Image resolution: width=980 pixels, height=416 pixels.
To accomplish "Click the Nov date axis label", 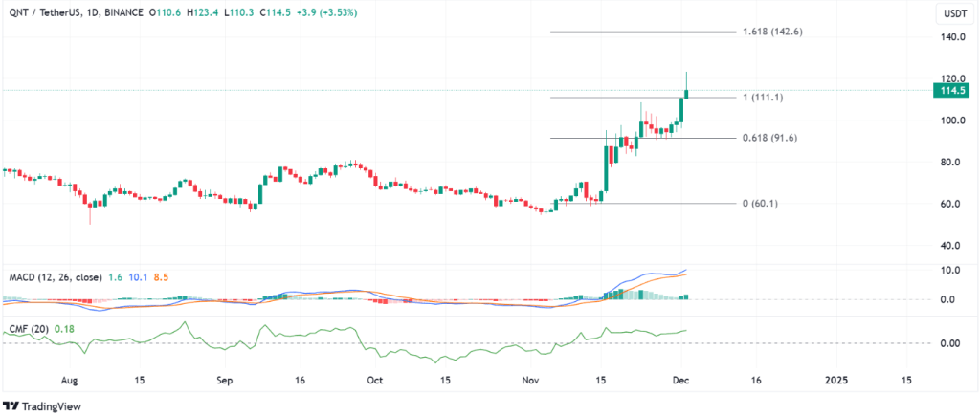I will (530, 380).
